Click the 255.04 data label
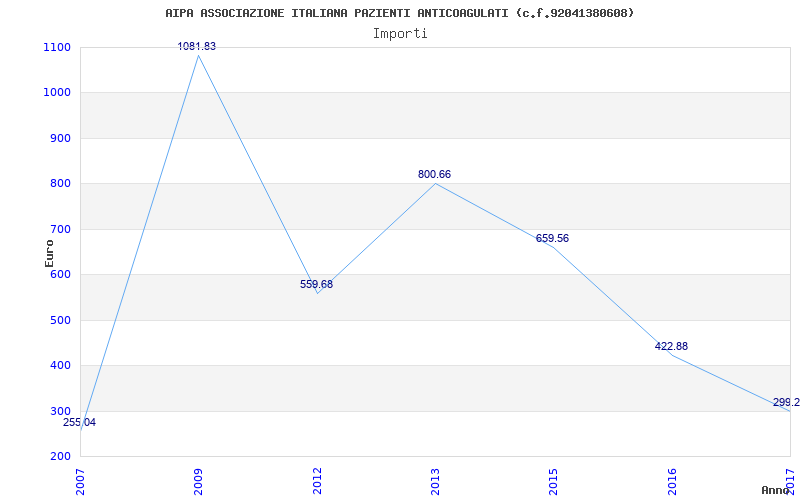Image resolution: width=800 pixels, height=500 pixels. click(x=79, y=422)
